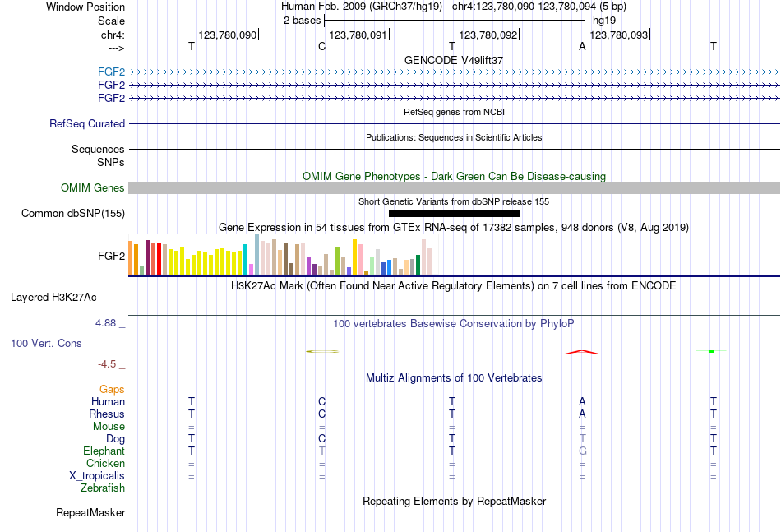
Task: Click the X_tropicalis species label
Action: click(x=97, y=476)
